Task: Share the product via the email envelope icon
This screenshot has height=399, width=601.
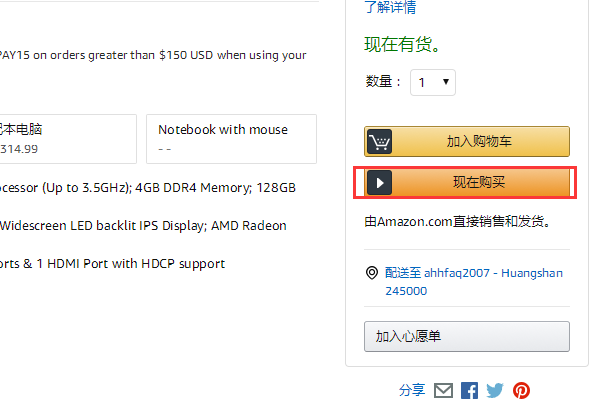Action: [443, 391]
